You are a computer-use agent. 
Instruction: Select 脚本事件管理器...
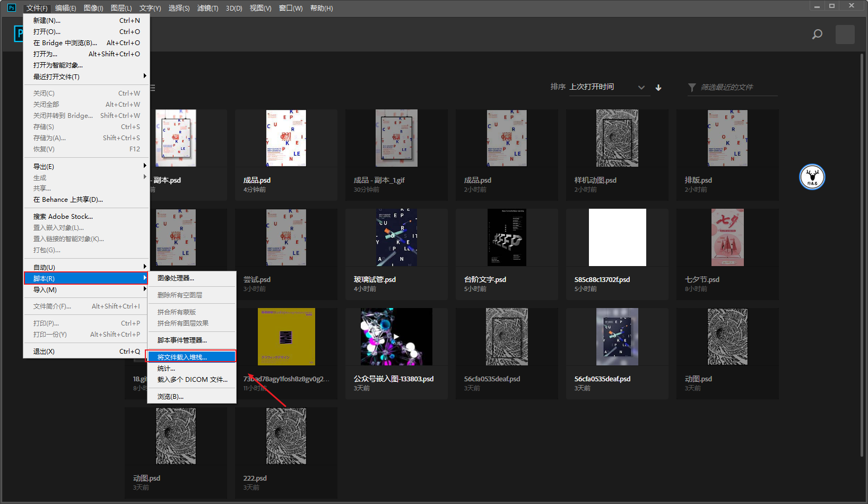point(192,340)
